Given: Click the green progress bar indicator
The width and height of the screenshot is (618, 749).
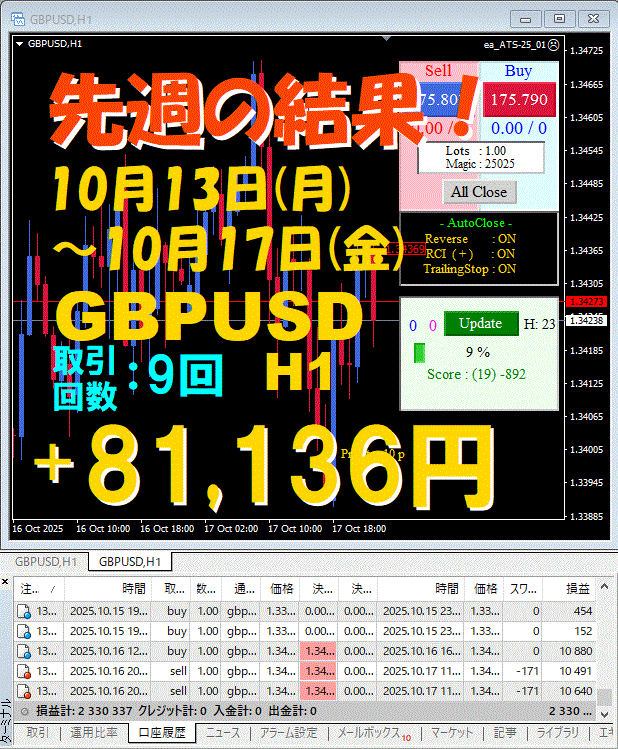Looking at the screenshot, I should 419,353.
